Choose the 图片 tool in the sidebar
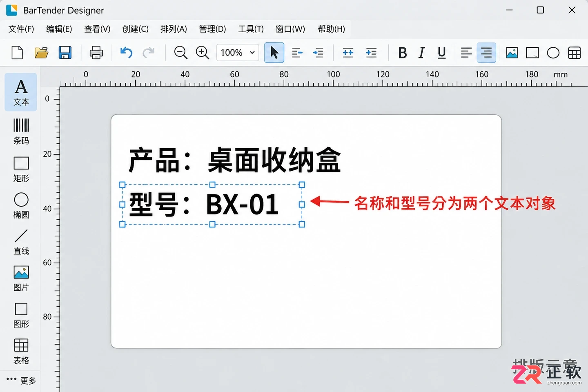This screenshot has height=392, width=588. [x=21, y=278]
